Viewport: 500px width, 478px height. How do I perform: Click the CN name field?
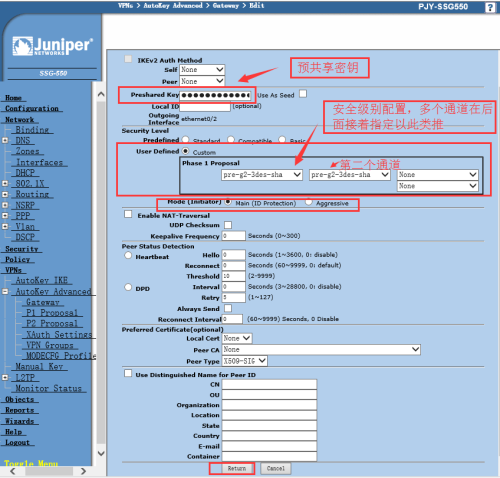(x=269, y=384)
